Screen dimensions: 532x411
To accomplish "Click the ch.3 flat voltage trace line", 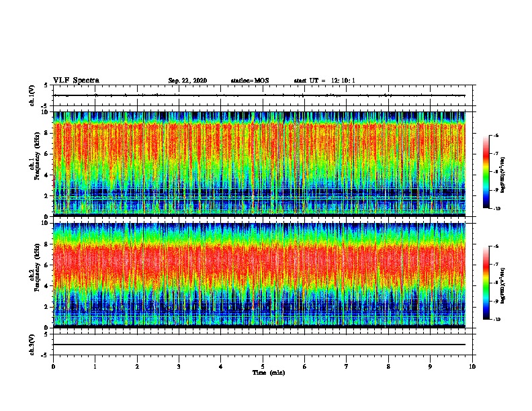I will pos(259,345).
